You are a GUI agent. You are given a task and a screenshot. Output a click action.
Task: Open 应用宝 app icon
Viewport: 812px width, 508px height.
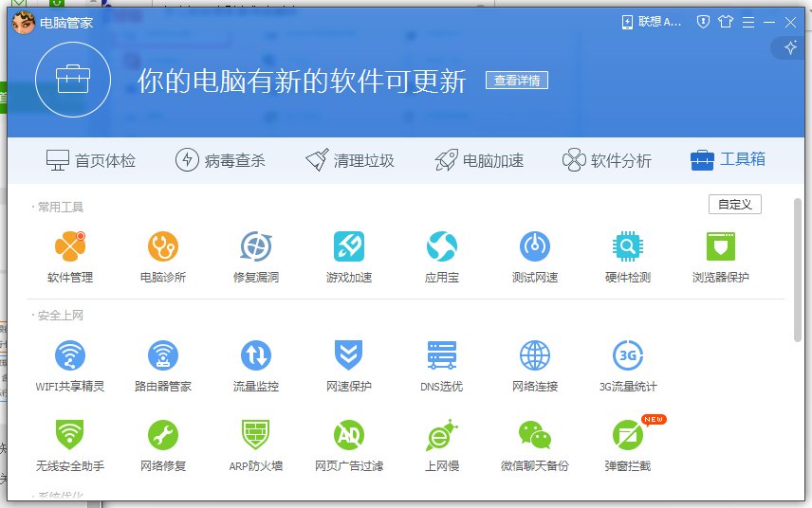[x=442, y=246]
